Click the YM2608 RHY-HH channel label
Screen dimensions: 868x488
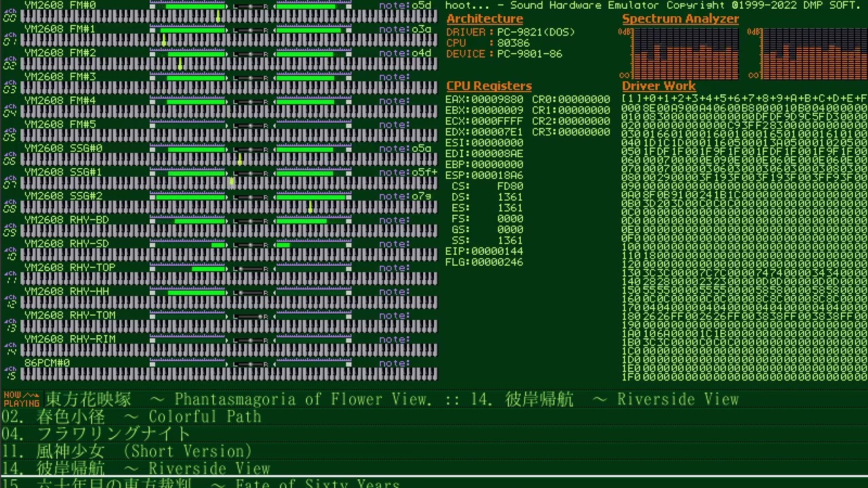[x=66, y=291]
